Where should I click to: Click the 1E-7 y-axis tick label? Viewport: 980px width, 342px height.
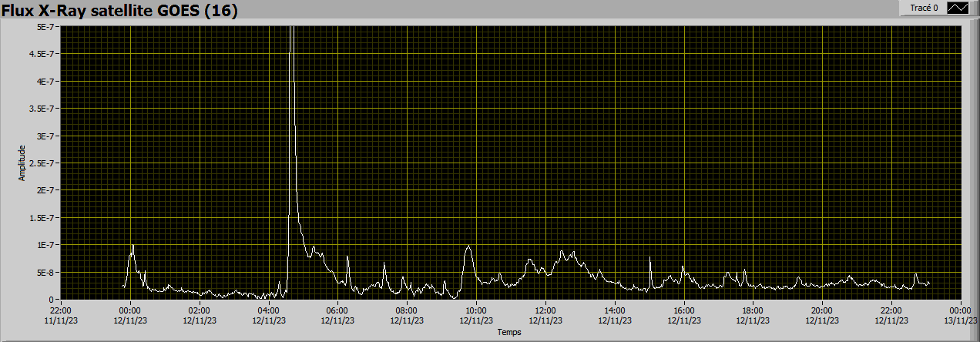[x=47, y=245]
